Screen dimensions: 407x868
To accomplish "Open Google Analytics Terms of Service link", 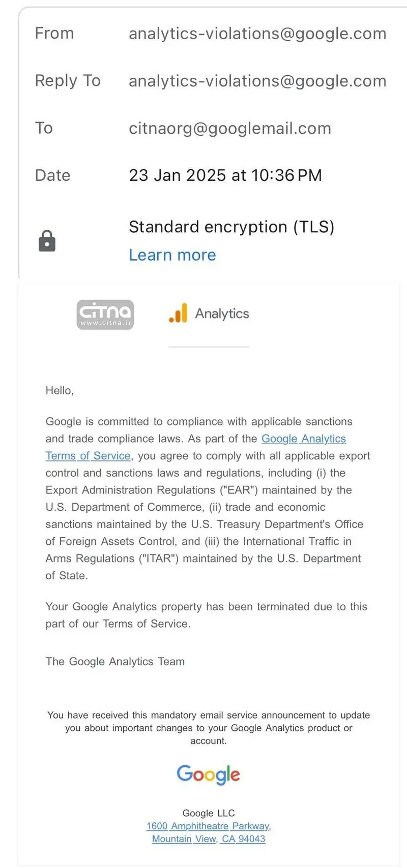I will click(304, 439).
